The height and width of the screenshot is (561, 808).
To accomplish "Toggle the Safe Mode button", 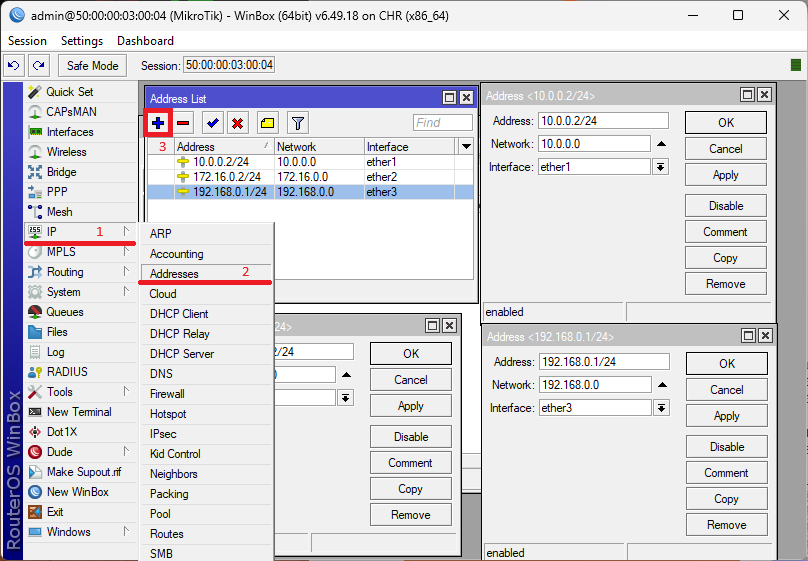I will coord(92,66).
